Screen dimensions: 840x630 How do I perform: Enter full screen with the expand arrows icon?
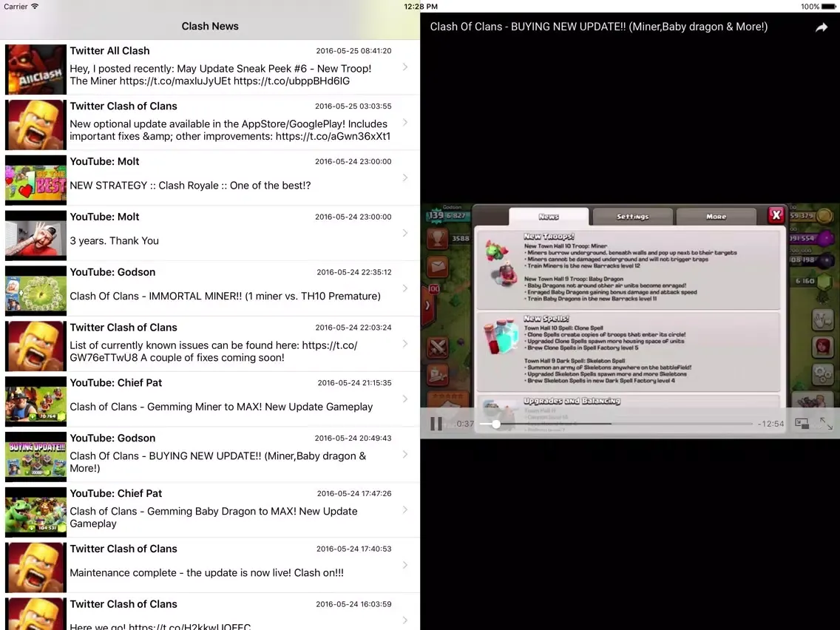826,423
